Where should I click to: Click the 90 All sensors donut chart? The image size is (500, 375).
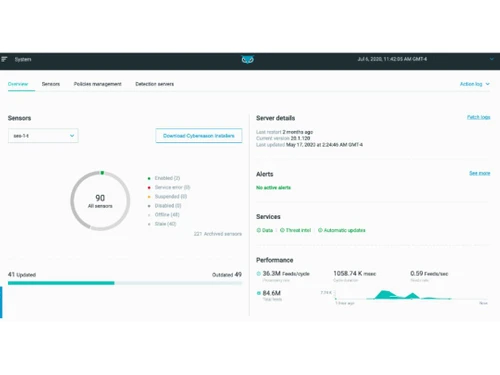point(100,201)
